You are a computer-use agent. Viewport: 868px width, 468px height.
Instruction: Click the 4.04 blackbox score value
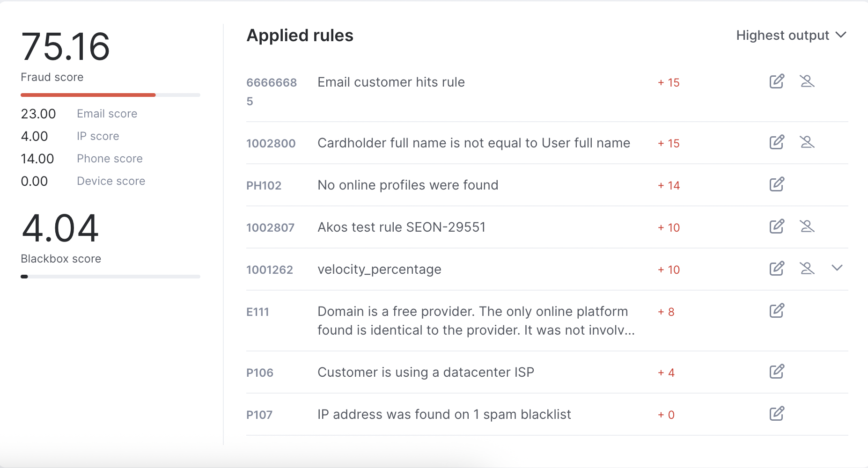(60, 228)
